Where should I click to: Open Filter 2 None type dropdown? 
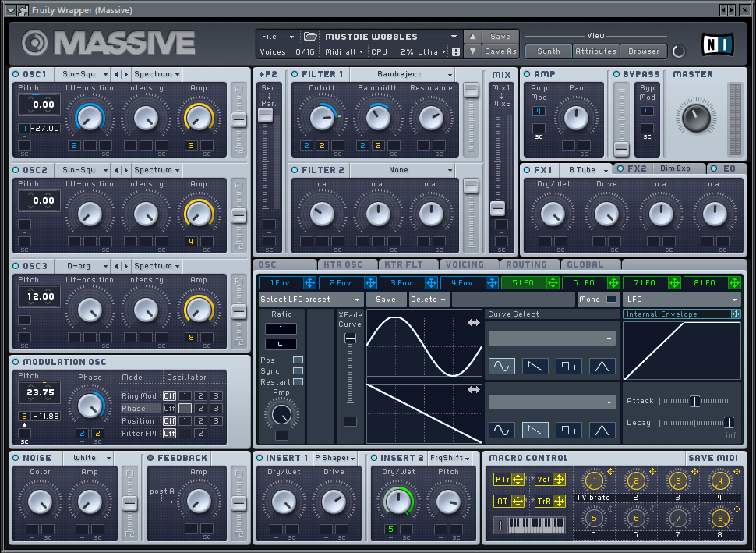pos(403,170)
